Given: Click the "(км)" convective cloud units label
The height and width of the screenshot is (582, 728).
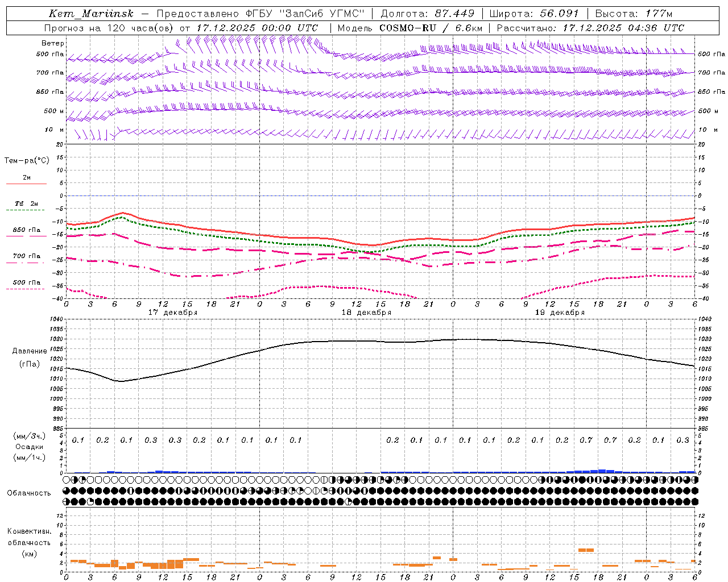Looking at the screenshot, I should coord(30,554).
